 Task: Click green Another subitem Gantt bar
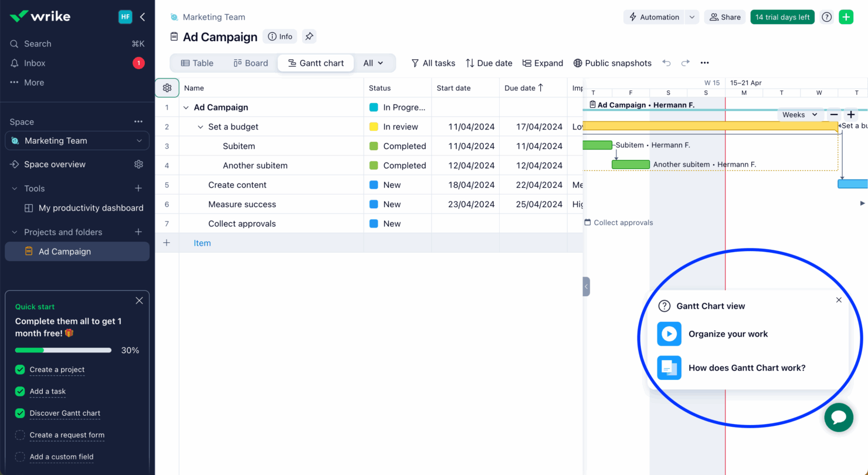[x=630, y=164]
